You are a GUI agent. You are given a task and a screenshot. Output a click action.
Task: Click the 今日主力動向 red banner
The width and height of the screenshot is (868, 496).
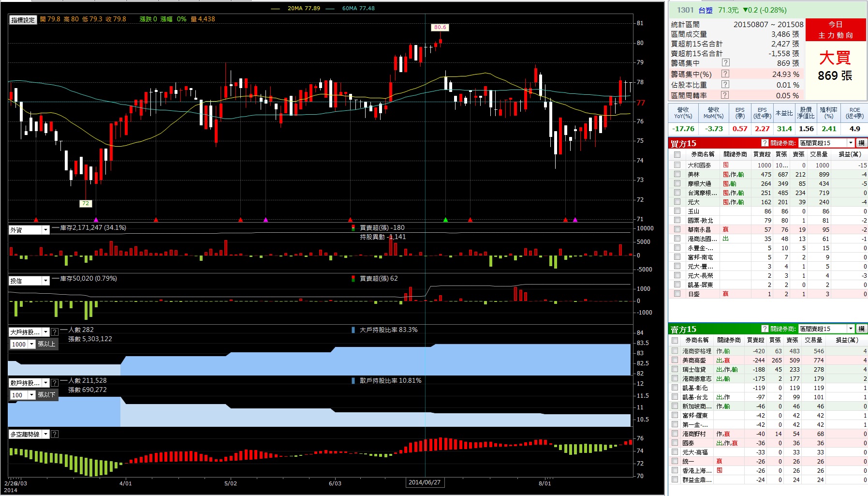(836, 30)
